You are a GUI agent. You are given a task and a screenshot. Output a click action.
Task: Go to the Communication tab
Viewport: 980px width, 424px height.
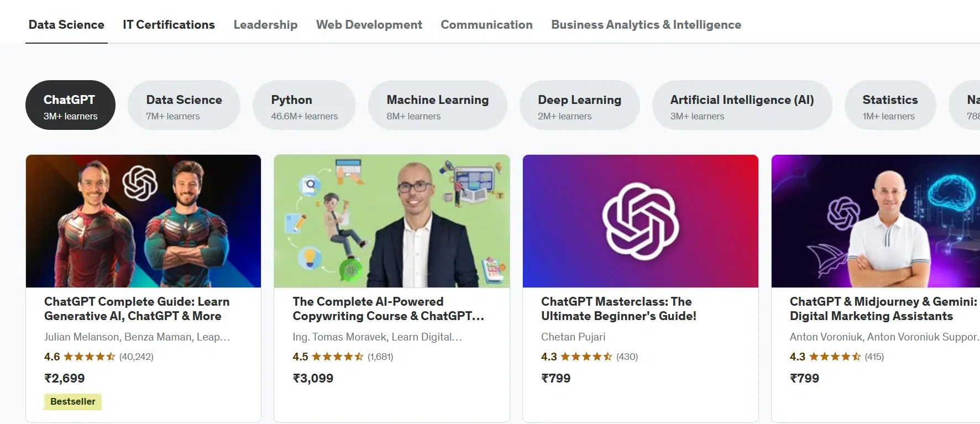click(x=486, y=25)
